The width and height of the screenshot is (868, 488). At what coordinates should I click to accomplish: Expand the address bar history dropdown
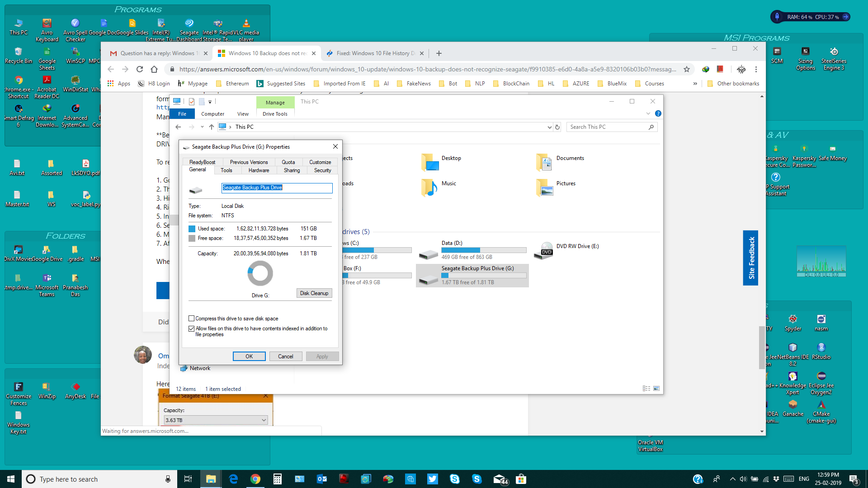(549, 127)
